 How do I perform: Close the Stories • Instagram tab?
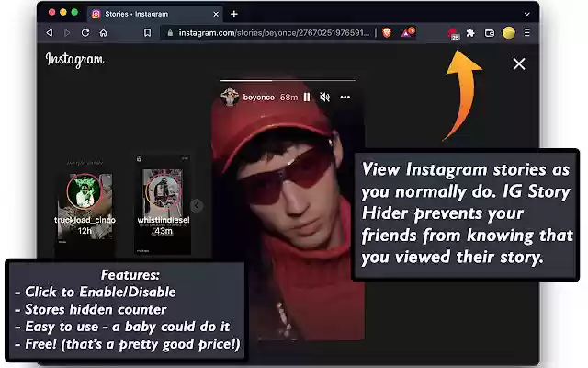point(216,15)
